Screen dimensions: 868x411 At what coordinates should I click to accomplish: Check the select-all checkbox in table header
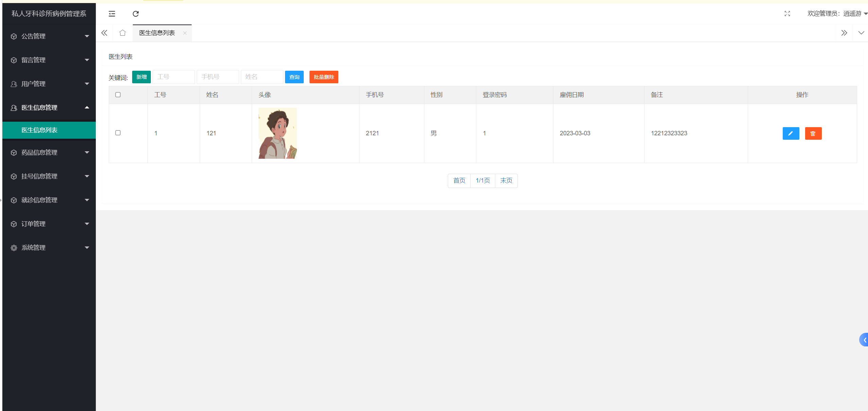[x=118, y=95]
